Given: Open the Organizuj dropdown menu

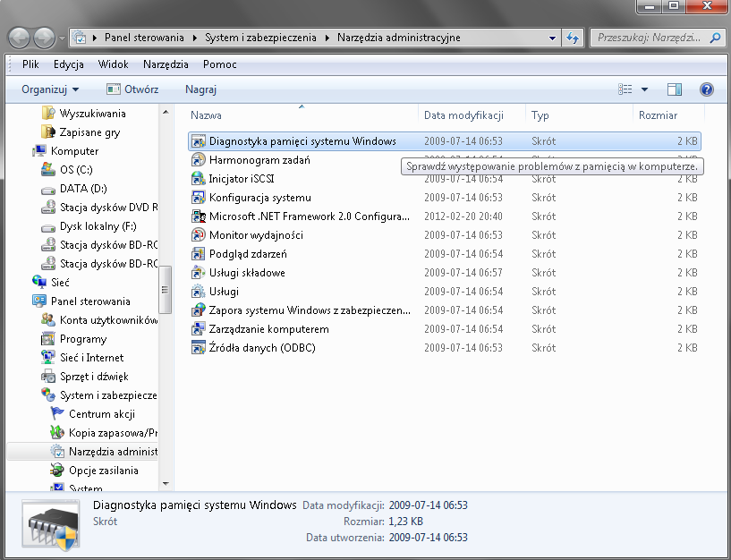Looking at the screenshot, I should [x=50, y=89].
